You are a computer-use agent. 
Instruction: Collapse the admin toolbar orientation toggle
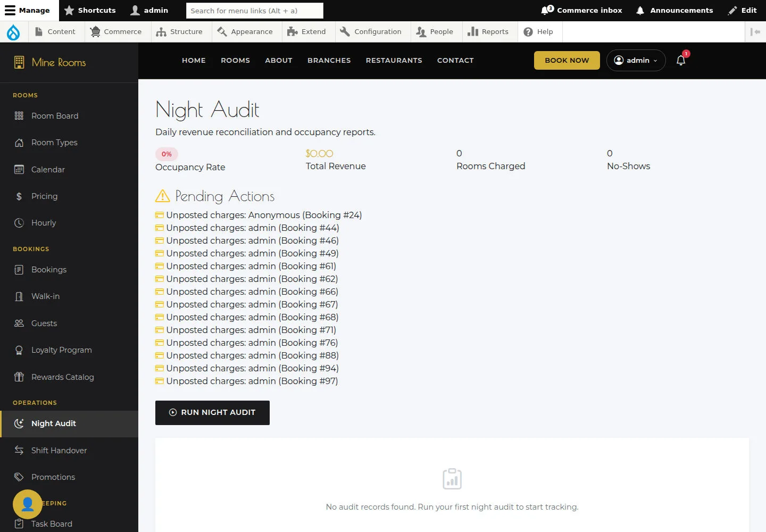point(755,32)
